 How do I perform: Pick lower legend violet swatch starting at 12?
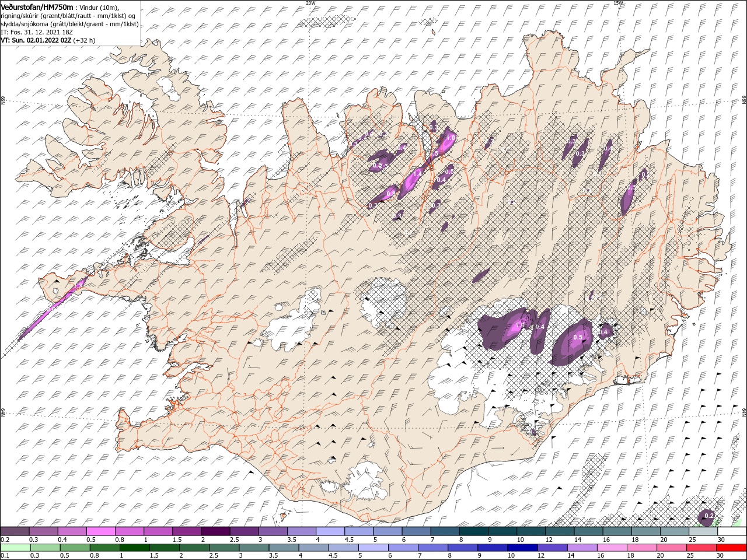pos(552,548)
